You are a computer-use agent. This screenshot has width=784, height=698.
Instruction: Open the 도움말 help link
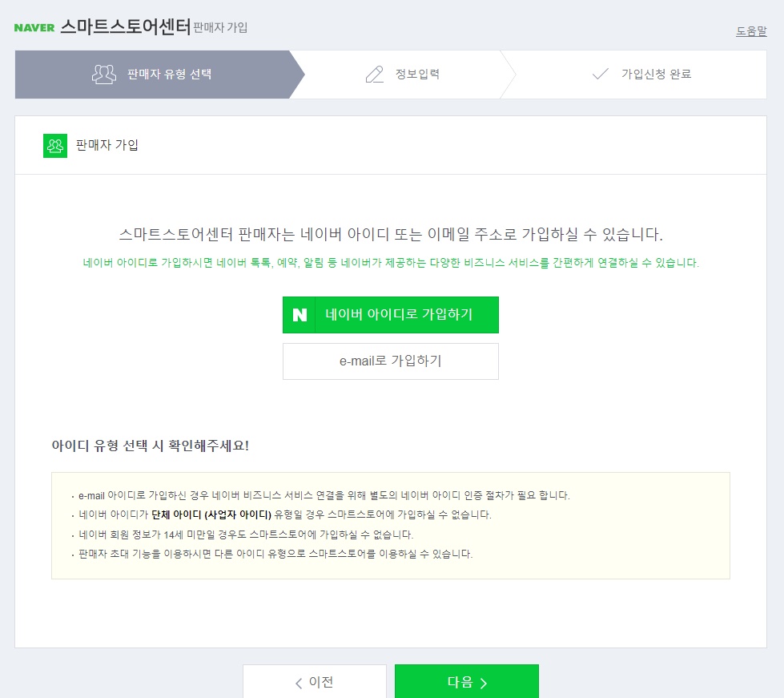[x=751, y=31]
